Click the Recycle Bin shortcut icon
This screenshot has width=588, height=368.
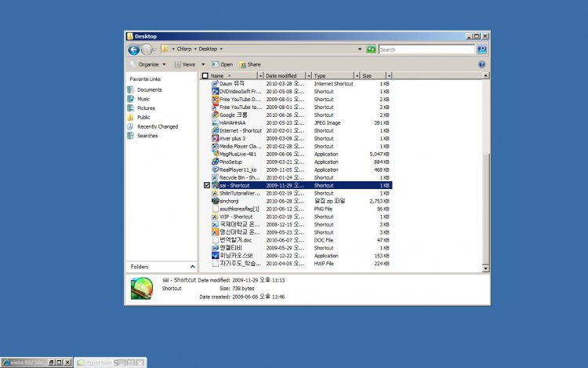coord(216,177)
